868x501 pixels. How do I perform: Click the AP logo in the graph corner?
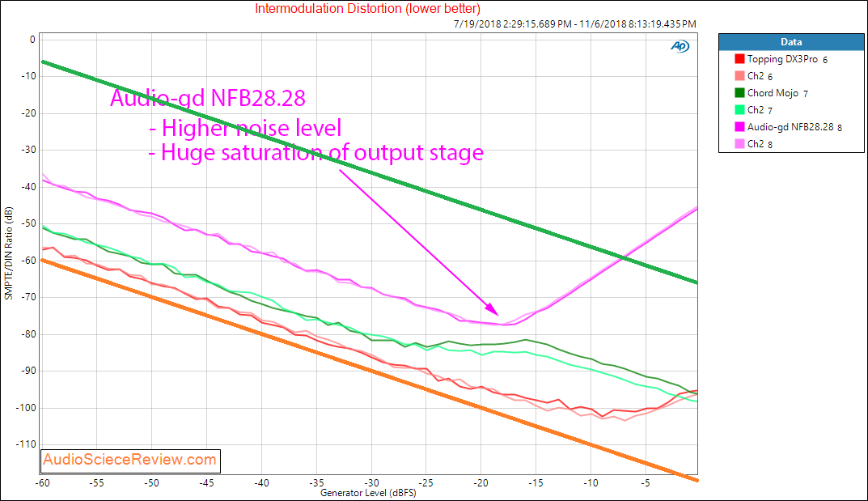pos(680,46)
